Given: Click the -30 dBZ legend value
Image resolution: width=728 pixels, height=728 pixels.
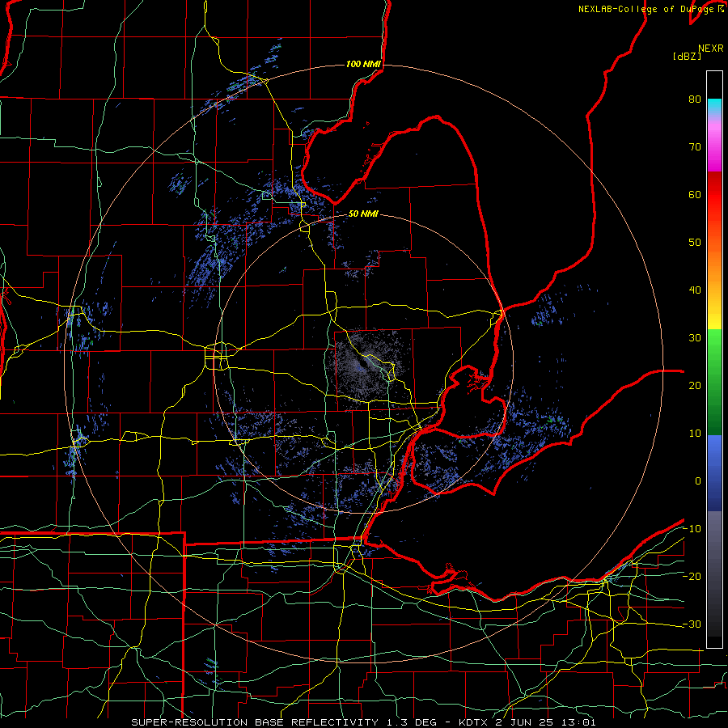Looking at the screenshot, I should pos(692,624).
